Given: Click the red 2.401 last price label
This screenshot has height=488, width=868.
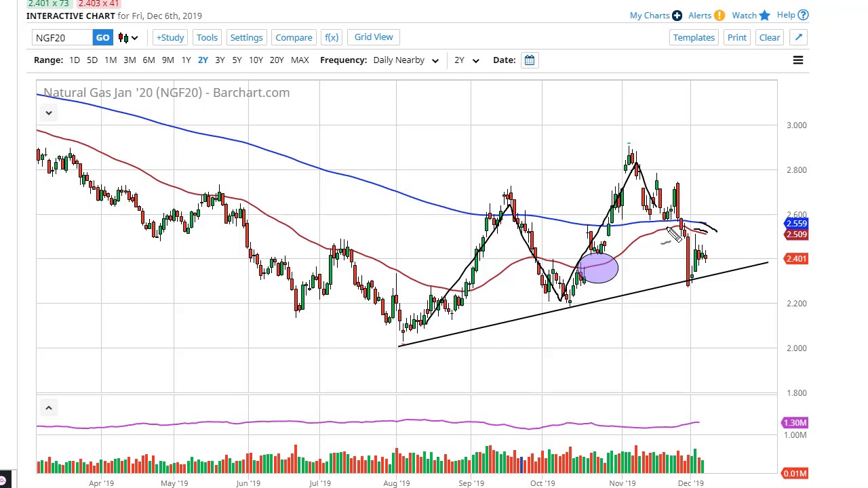Looking at the screenshot, I should (x=796, y=259).
